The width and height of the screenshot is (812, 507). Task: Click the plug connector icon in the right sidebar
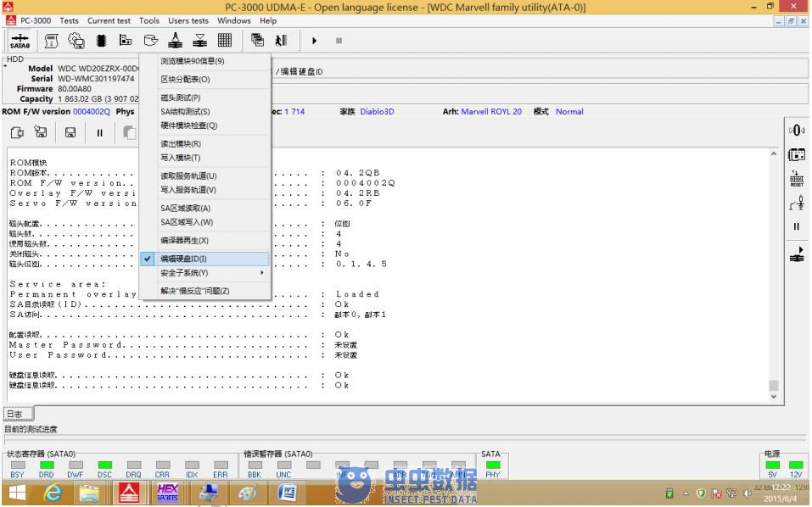[x=797, y=203]
